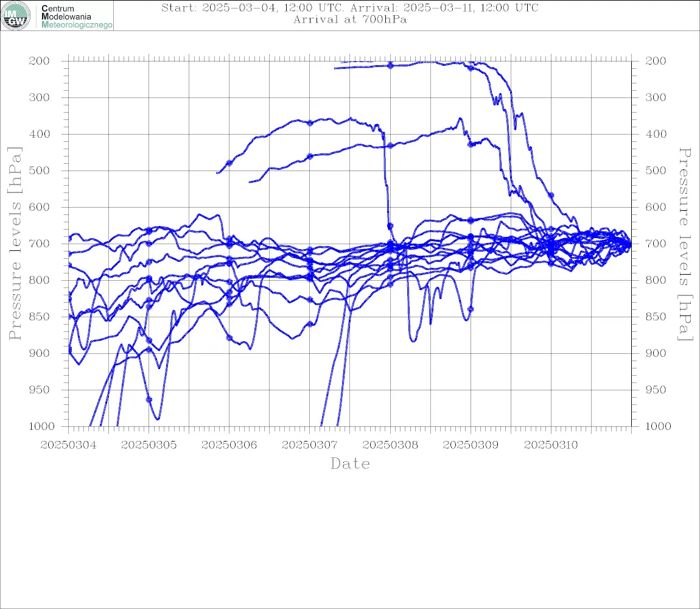
Task: Click the right axis 950 label
Action: (656, 390)
